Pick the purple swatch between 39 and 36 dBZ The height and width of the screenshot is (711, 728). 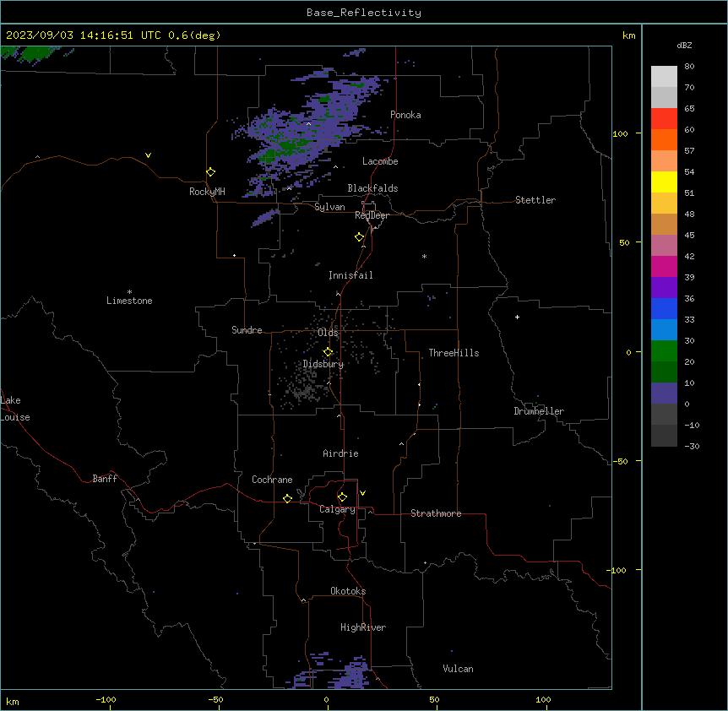click(664, 287)
